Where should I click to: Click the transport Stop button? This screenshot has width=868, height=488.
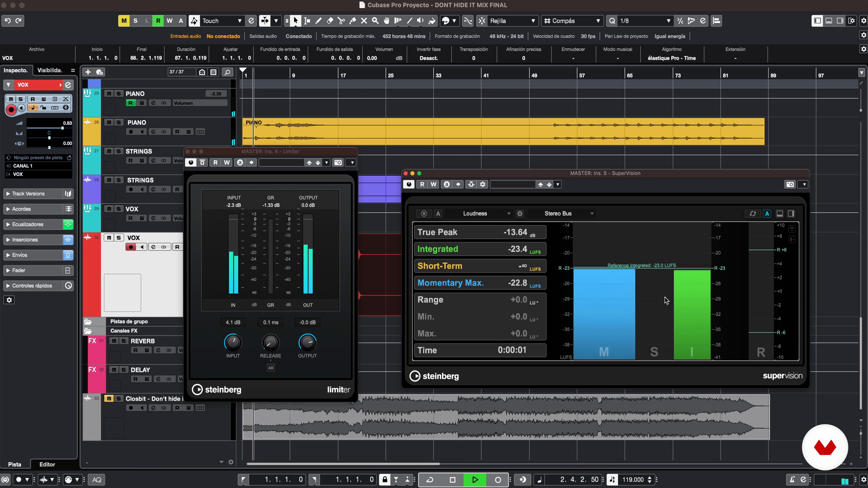tap(453, 480)
